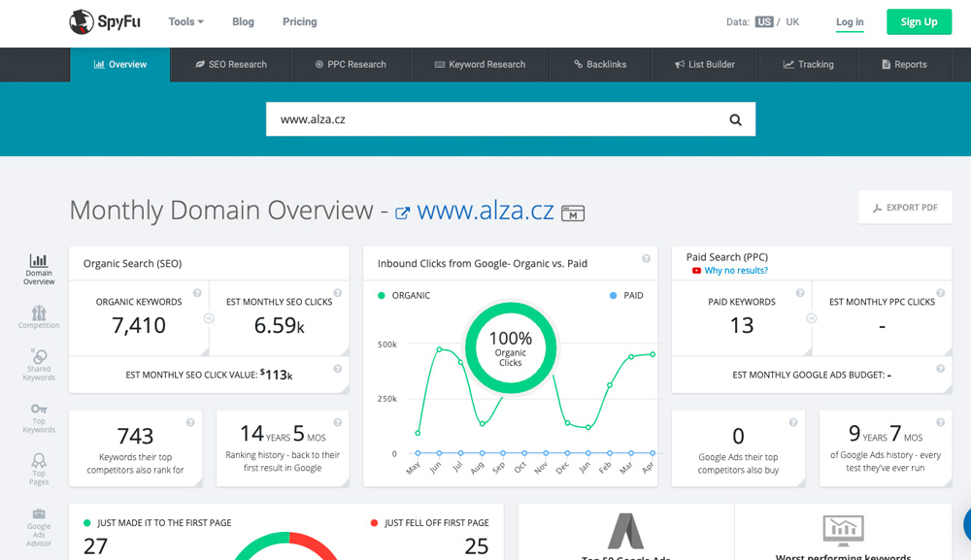Screen dimensions: 971x560
Task: Open Top Pages in the sidebar
Action: coord(39,469)
